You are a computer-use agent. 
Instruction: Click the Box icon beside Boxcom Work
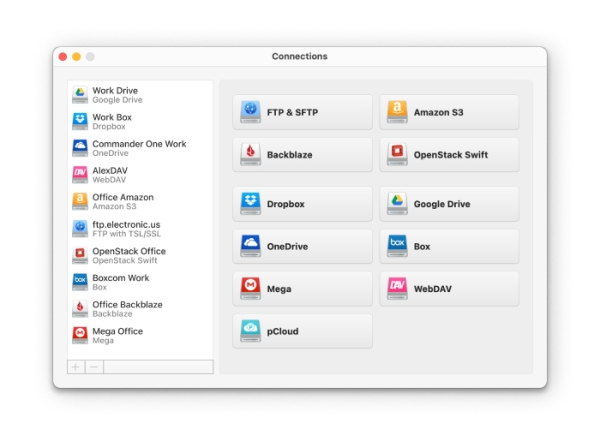pos(80,282)
